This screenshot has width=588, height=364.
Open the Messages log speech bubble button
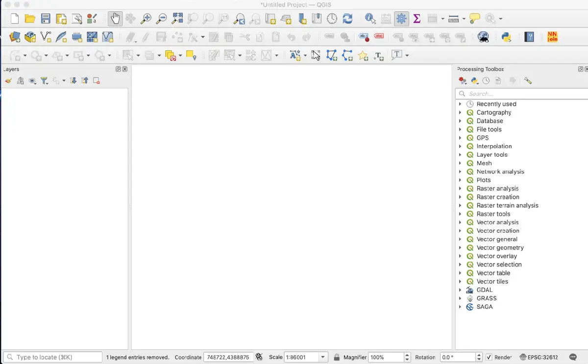tap(573, 357)
